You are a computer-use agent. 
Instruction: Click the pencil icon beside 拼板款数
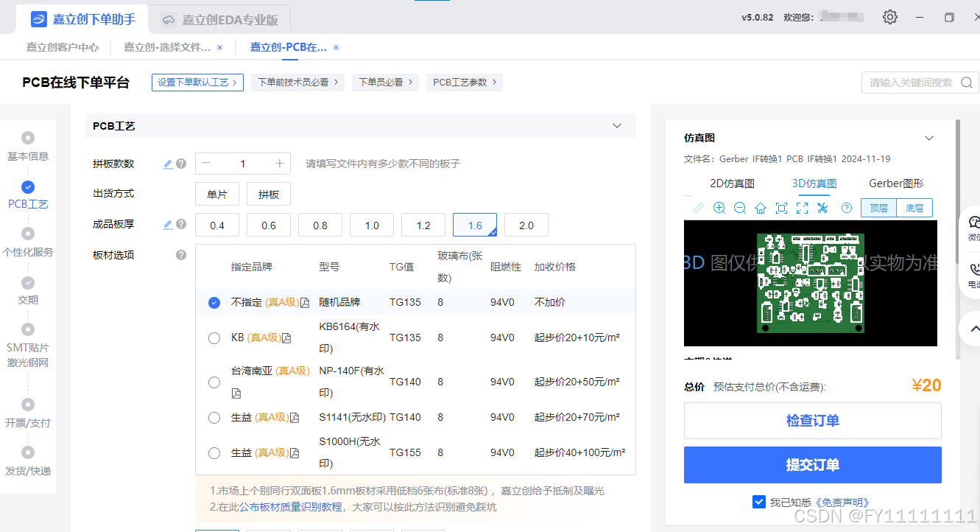click(x=168, y=164)
